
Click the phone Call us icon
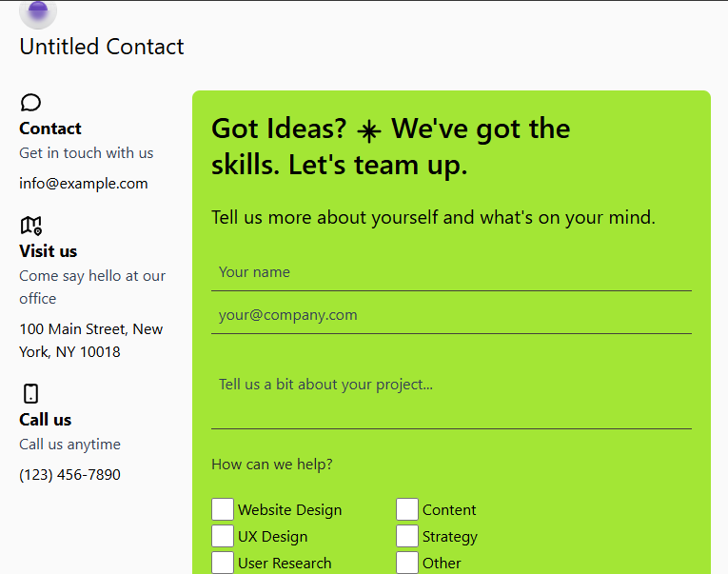[x=30, y=393]
